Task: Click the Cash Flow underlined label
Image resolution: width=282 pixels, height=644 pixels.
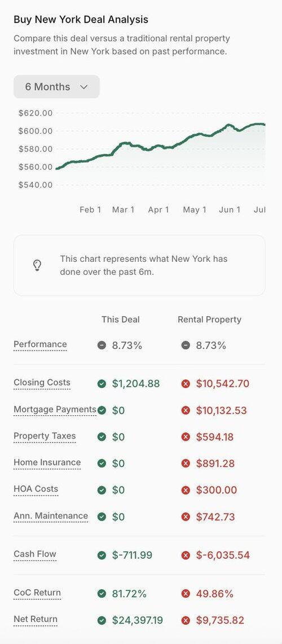Action: click(35, 554)
